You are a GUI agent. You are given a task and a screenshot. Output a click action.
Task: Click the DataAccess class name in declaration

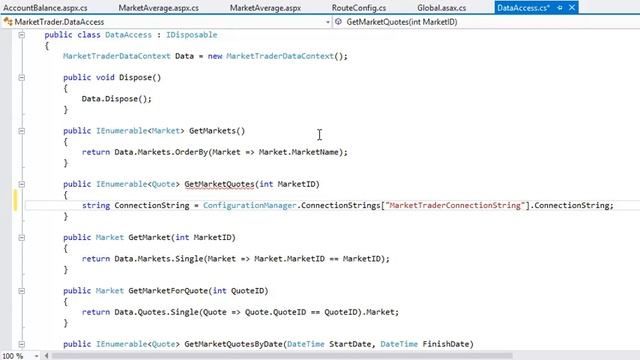point(128,35)
